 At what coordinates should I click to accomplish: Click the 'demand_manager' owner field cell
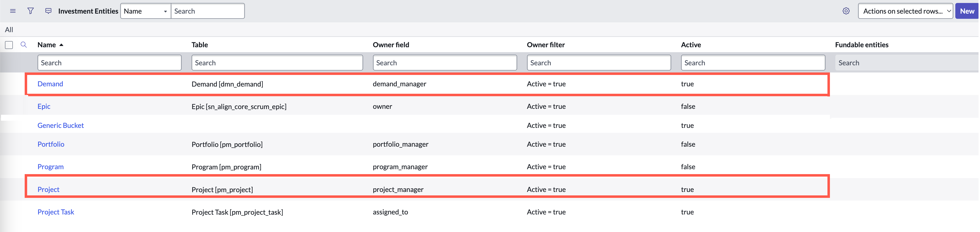coord(399,84)
